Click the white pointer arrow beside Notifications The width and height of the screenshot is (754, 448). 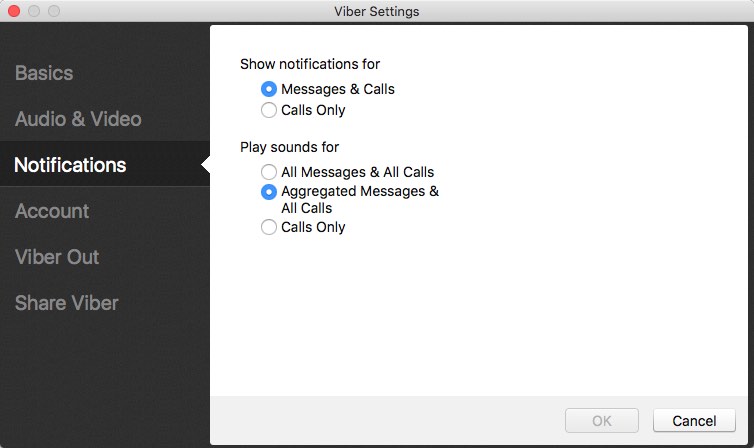[205, 165]
